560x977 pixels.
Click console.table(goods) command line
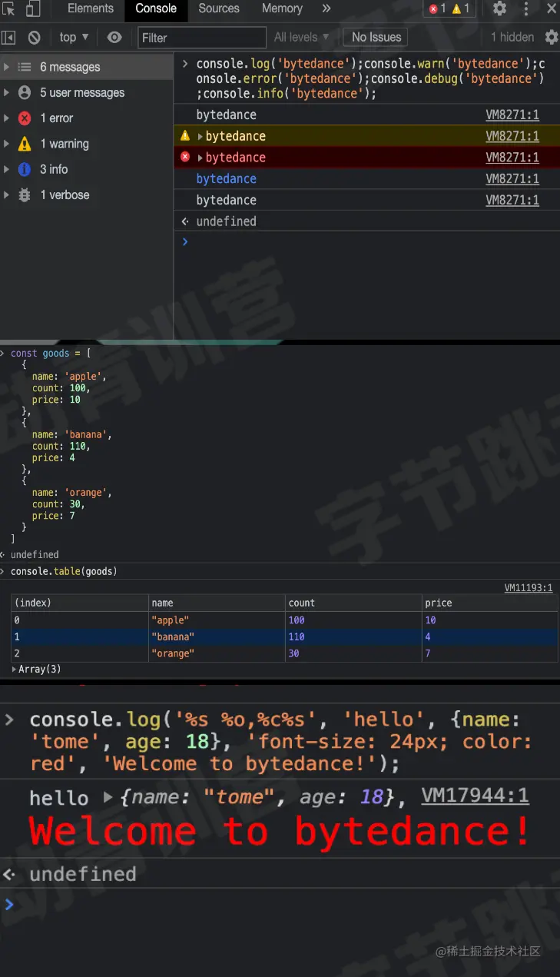point(64,571)
